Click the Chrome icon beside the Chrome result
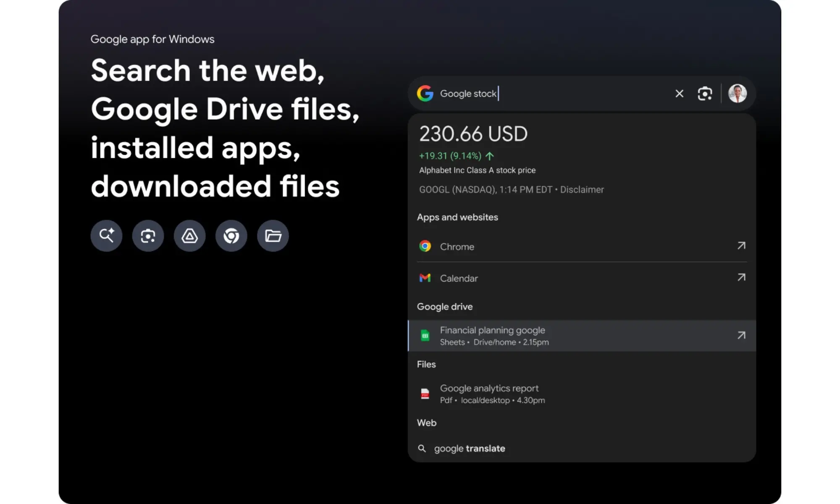The height and width of the screenshot is (504, 840). coord(425,247)
